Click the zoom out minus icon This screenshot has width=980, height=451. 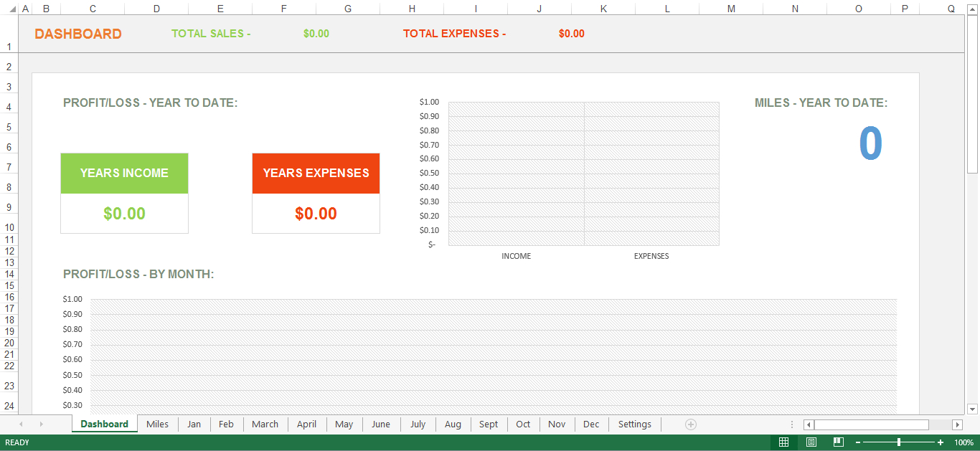point(857,442)
